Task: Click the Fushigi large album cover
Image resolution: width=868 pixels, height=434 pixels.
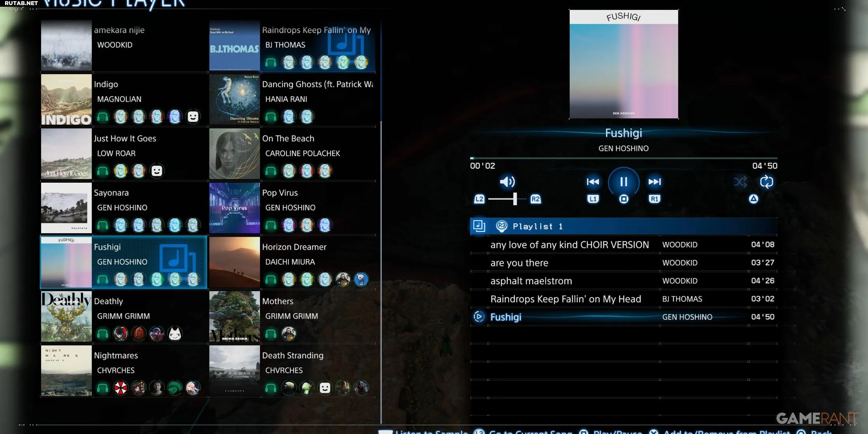Action: [x=624, y=64]
